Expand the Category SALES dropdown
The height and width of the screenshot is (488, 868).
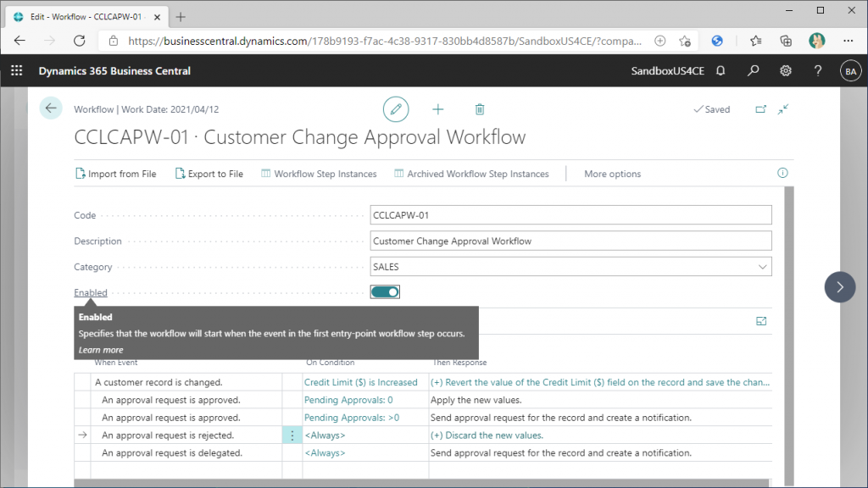(762, 267)
